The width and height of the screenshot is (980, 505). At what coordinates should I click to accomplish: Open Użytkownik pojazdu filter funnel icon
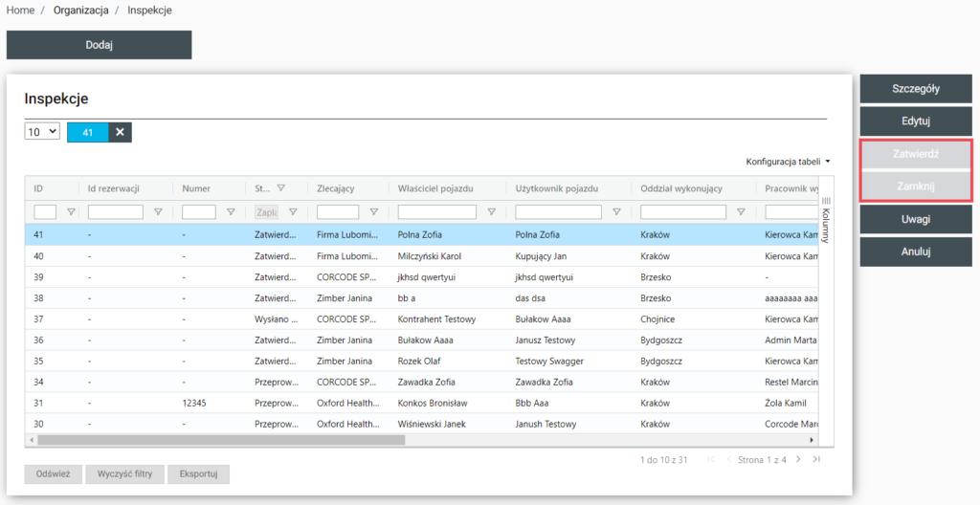coord(615,212)
